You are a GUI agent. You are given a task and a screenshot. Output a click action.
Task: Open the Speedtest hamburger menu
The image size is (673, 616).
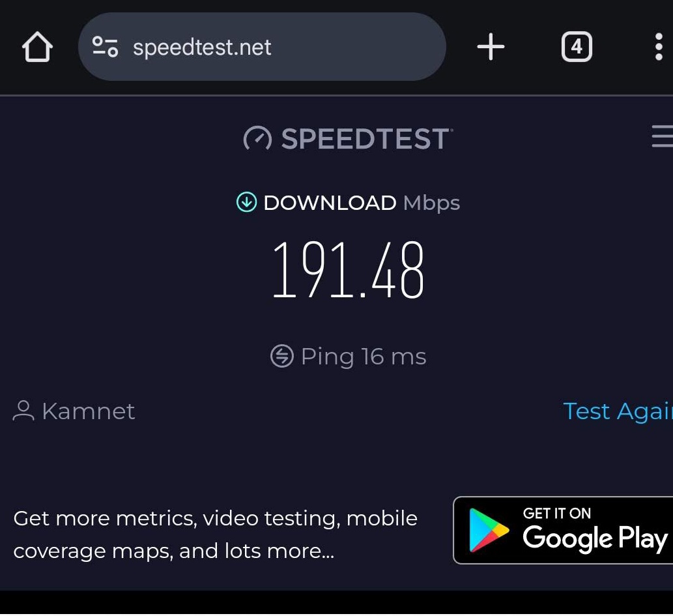click(x=663, y=136)
